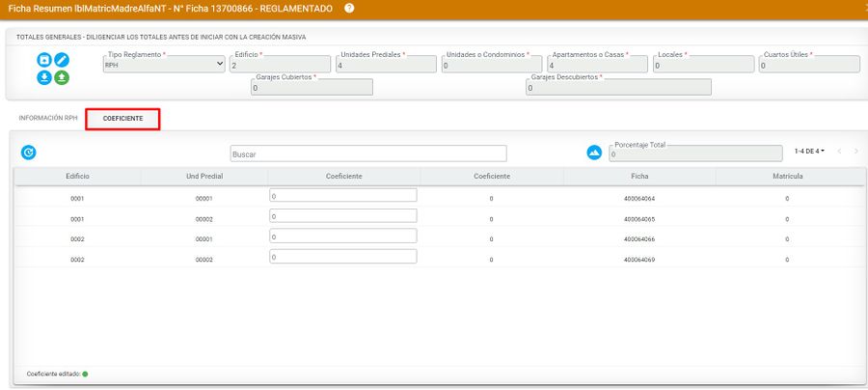Go to previous page of results

point(839,152)
